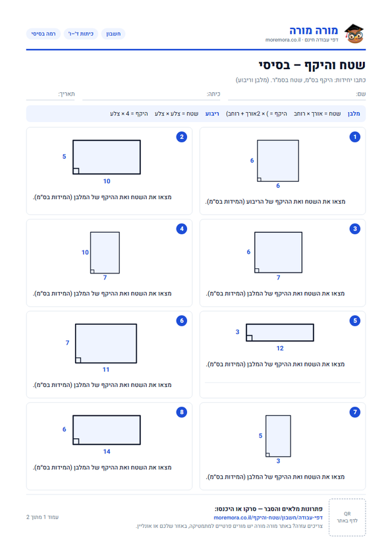Select the number 7 circle badge
The width and height of the screenshot is (392, 555).
click(355, 412)
